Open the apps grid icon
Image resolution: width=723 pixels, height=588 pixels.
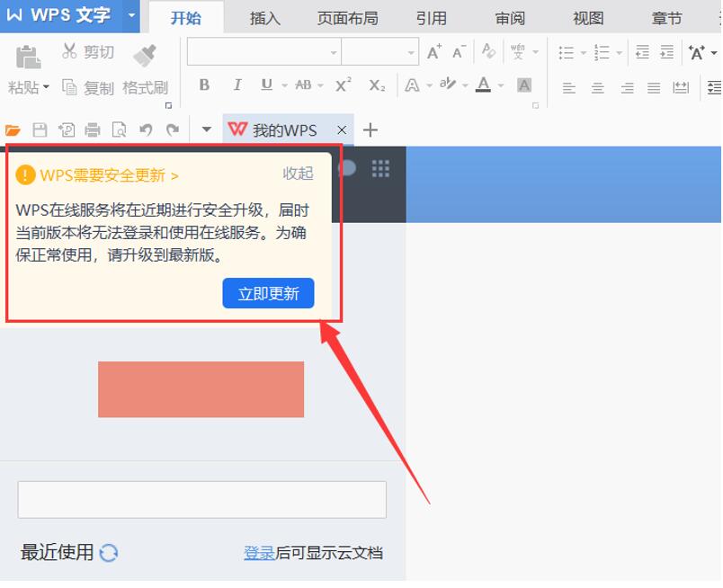click(380, 169)
